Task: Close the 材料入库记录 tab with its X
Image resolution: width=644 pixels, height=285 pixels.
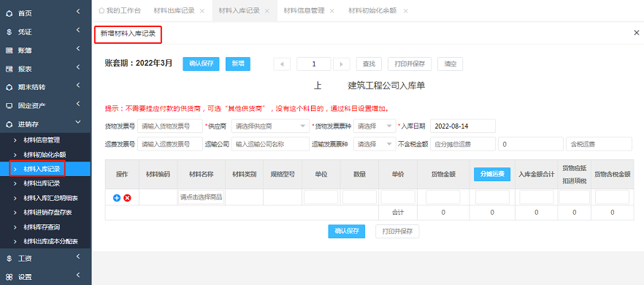Action: (267, 11)
